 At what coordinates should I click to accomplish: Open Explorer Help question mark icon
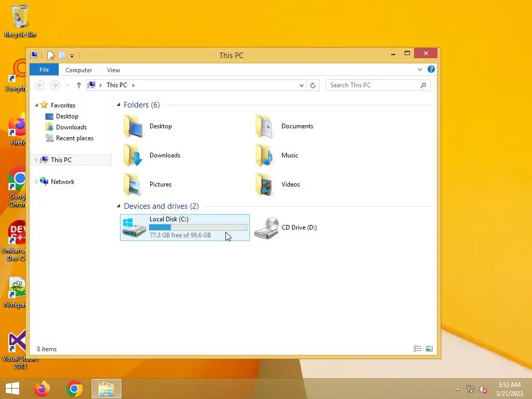tap(431, 69)
